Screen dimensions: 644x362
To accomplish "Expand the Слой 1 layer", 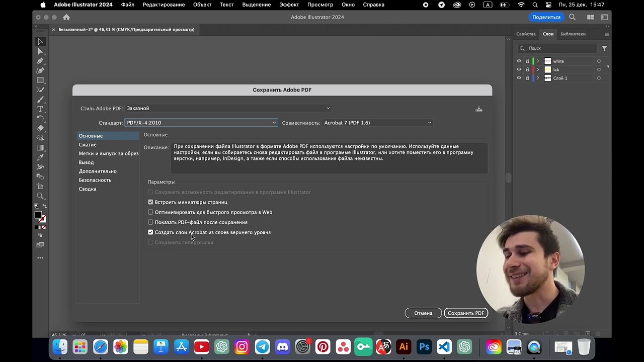I will tap(538, 78).
